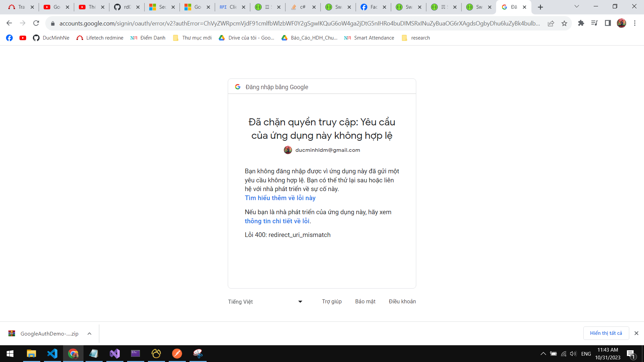644x362 pixels.
Task: Click 'Hiển thị tất cả' downloads button
Action: 606,333
